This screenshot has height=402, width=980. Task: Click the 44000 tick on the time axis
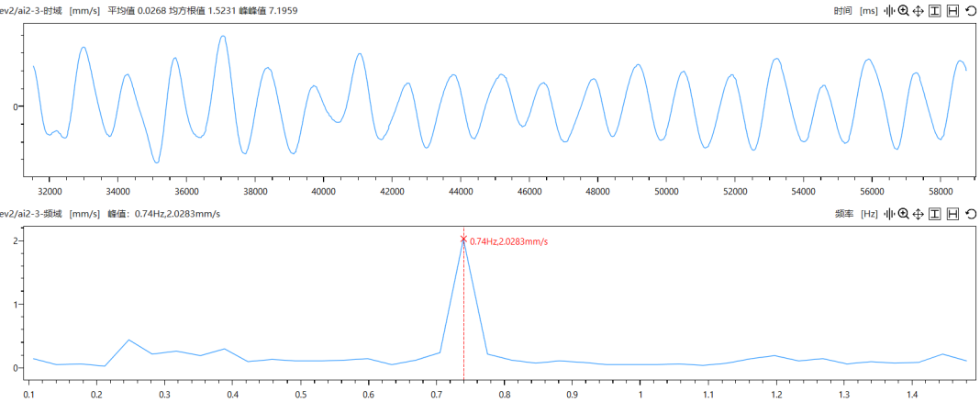coord(460,192)
